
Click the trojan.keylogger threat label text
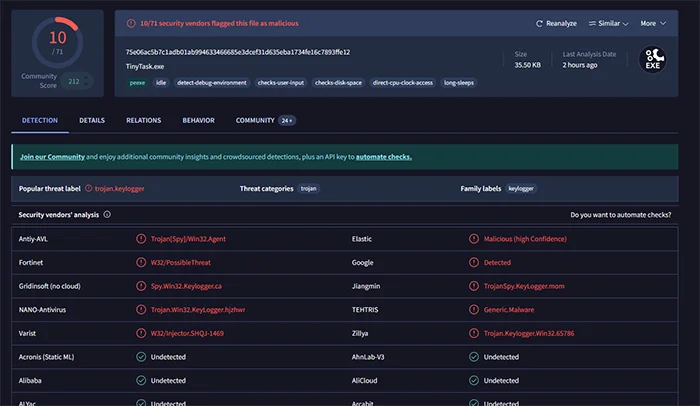120,188
